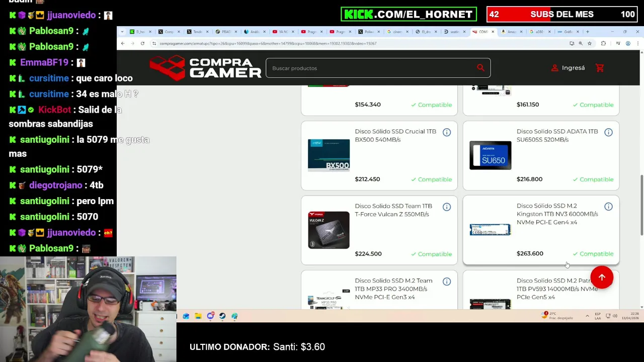
Task: Open Discord from the taskbar
Action: click(x=210, y=316)
